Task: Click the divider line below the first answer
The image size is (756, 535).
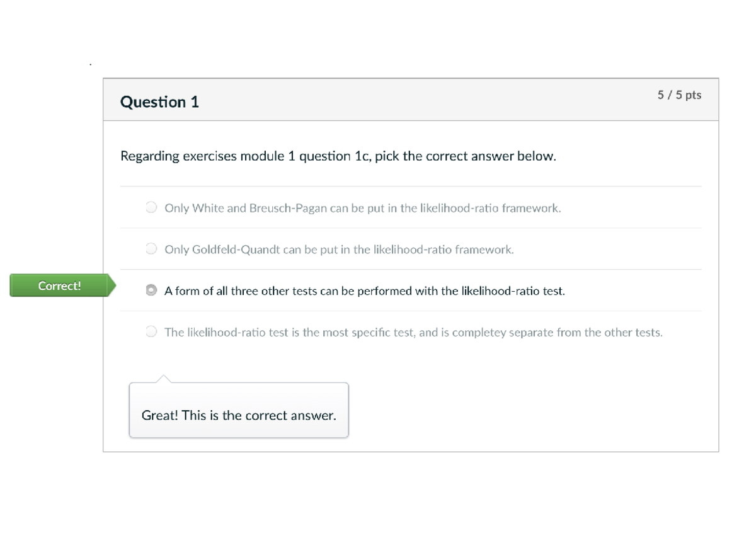Action: coord(411,227)
